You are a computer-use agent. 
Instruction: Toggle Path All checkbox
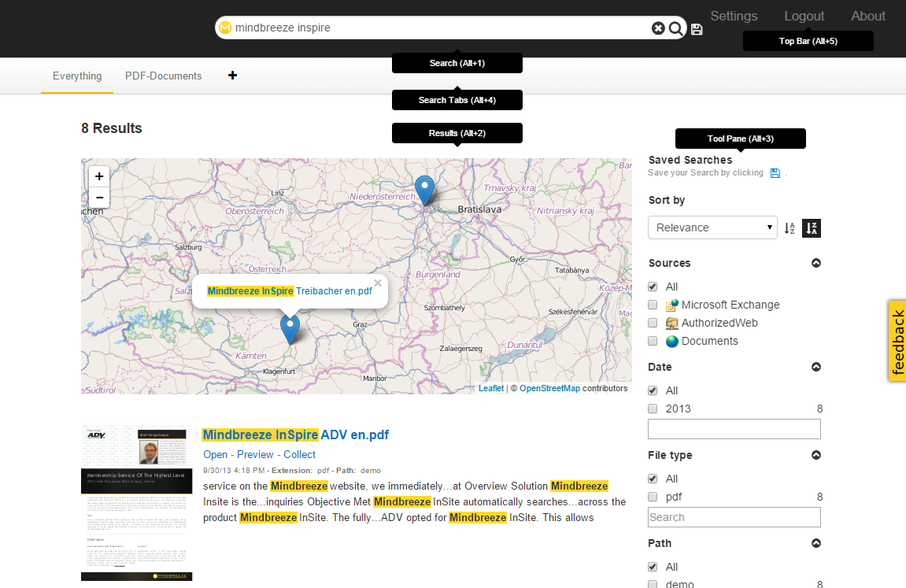tap(653, 567)
